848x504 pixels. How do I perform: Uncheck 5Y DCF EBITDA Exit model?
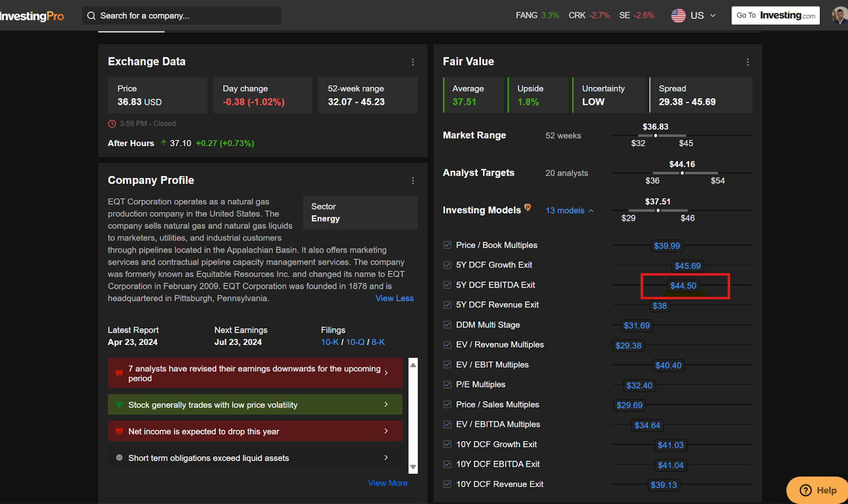tap(447, 285)
